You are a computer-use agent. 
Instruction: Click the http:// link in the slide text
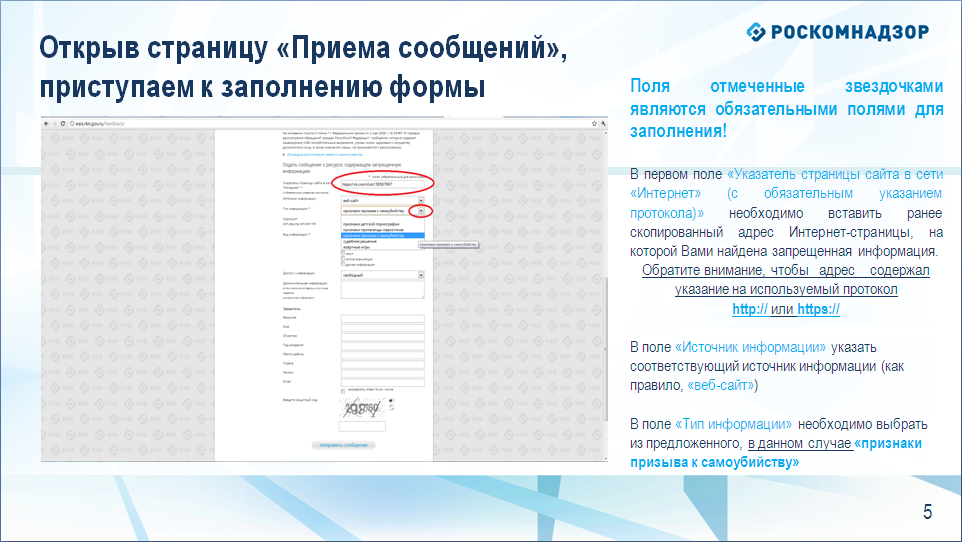coord(749,309)
